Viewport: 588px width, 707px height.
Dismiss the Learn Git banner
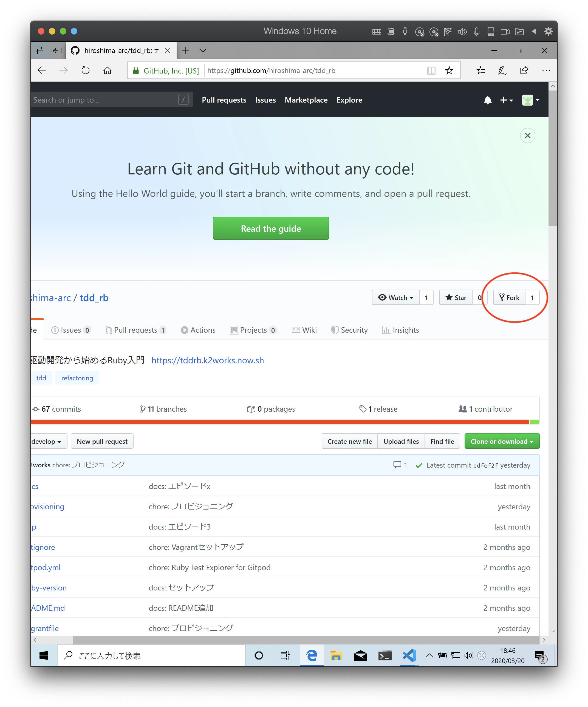[527, 135]
